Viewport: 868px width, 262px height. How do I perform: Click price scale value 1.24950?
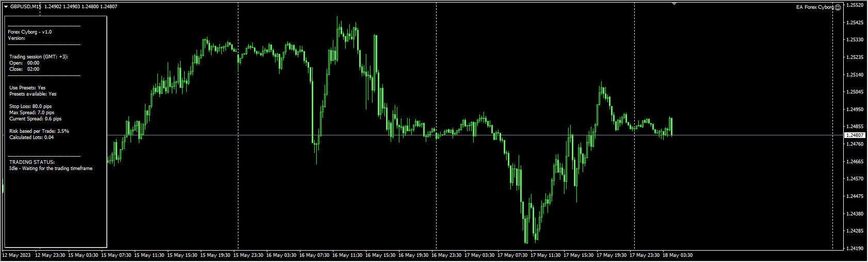click(x=856, y=110)
